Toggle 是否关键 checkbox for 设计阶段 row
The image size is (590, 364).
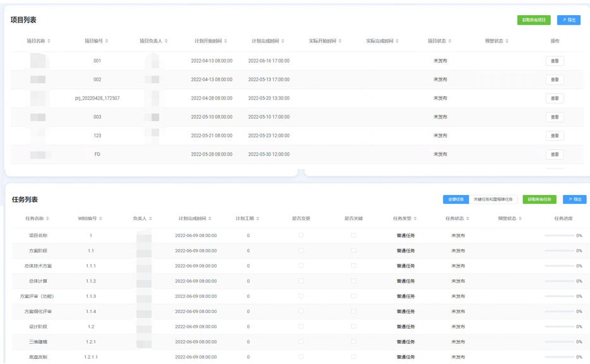click(353, 326)
